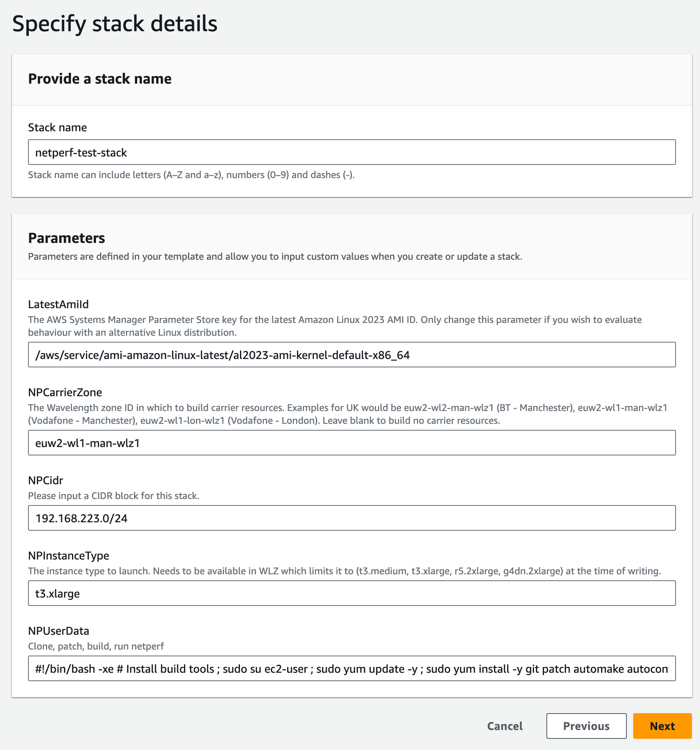Click the "Specify stack details" page heading
This screenshot has width=700, height=750.
(x=115, y=24)
